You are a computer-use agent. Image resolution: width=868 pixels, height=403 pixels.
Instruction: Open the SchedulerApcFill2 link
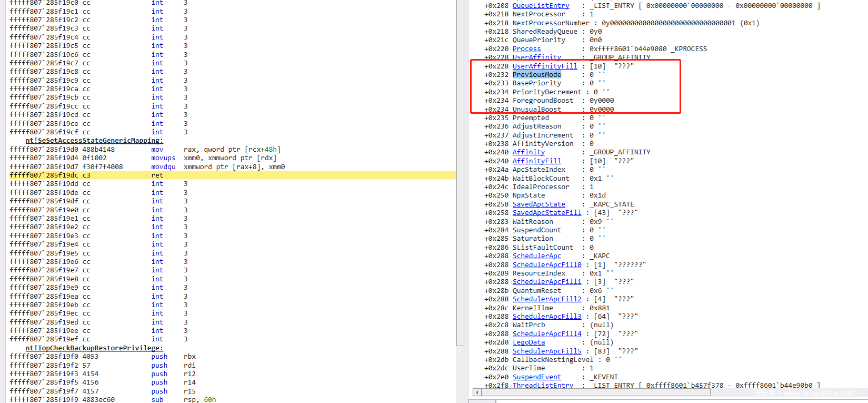click(x=547, y=299)
